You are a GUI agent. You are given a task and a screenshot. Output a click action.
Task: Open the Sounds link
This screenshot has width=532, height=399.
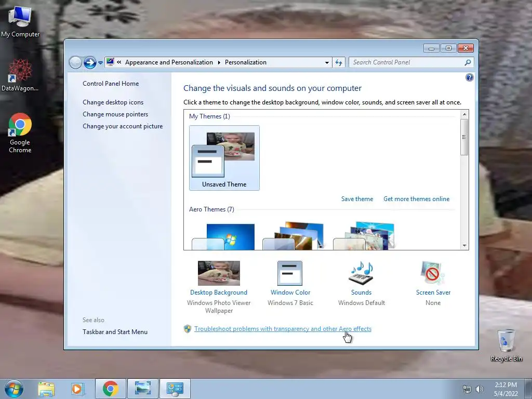click(x=362, y=292)
